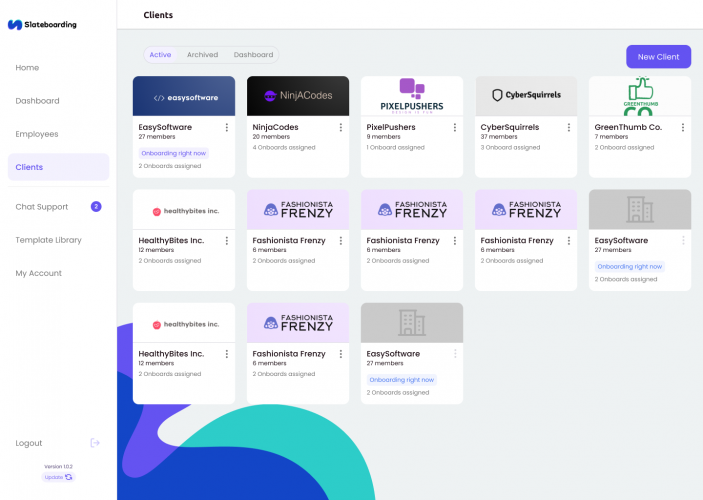This screenshot has width=703, height=500.
Task: Click Fashionista Frenzy logo in the third row
Action: (298, 323)
